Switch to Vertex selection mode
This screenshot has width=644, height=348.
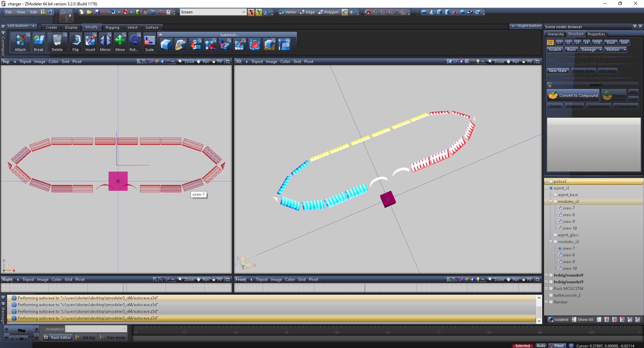287,12
